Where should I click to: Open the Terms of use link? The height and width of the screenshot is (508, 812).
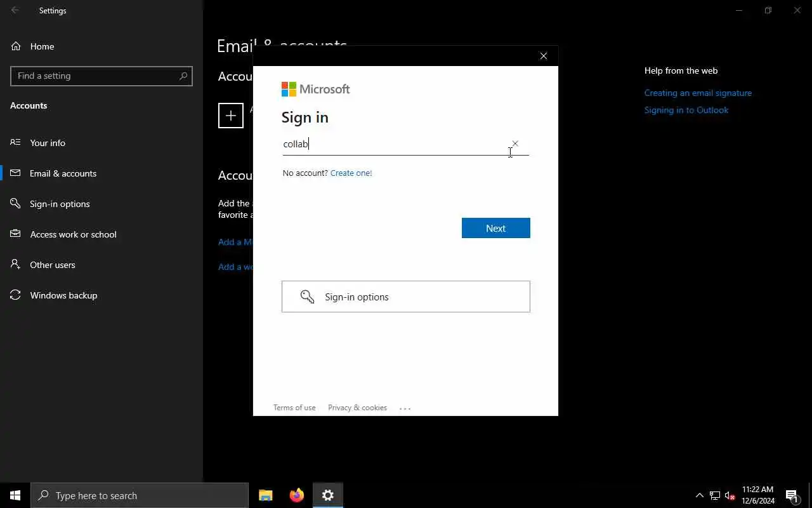click(294, 408)
